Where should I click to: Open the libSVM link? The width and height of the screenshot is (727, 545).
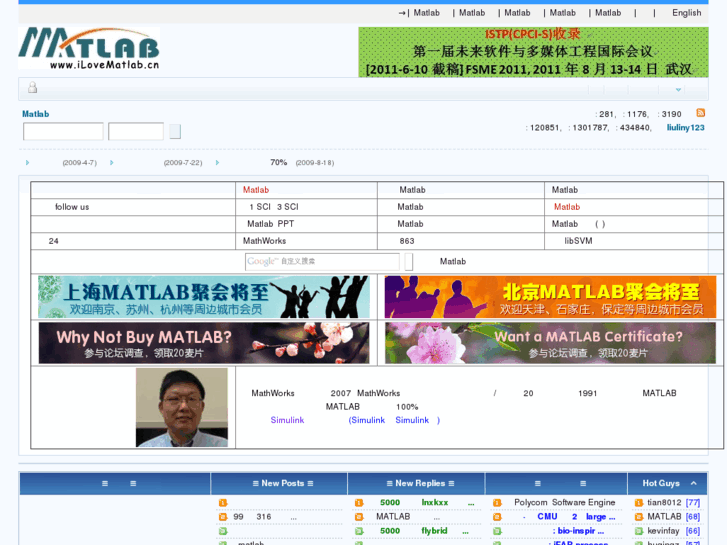pyautogui.click(x=578, y=241)
